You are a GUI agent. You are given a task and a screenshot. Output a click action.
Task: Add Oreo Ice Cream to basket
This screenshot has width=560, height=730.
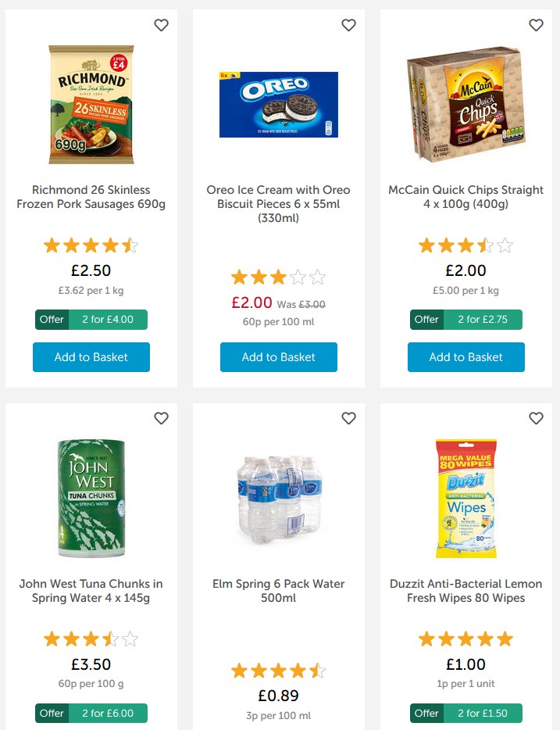click(x=278, y=357)
